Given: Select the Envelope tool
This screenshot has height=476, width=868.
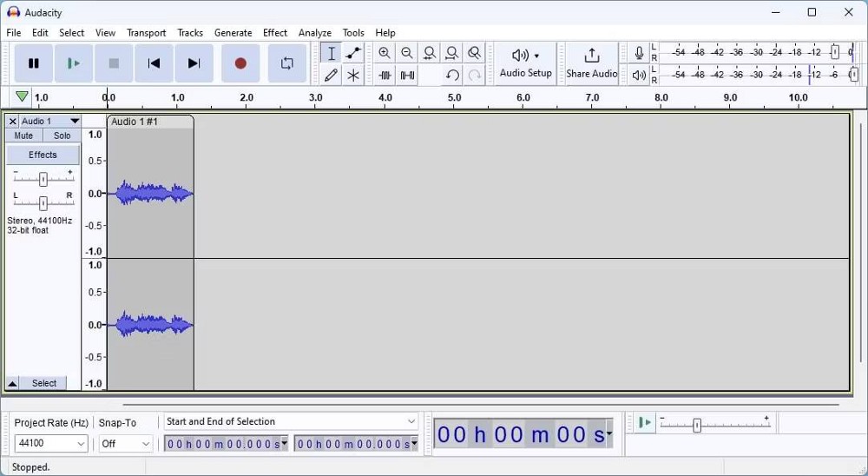Looking at the screenshot, I should 353,53.
